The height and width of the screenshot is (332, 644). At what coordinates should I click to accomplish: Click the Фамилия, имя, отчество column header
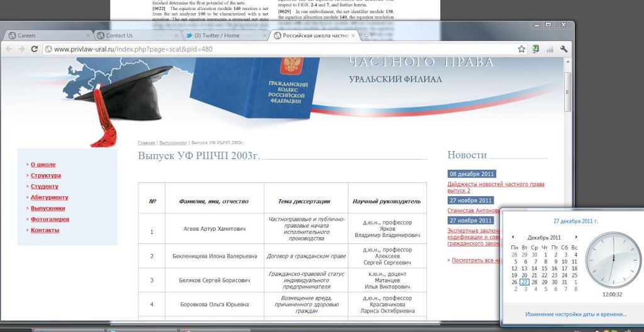[x=214, y=201]
